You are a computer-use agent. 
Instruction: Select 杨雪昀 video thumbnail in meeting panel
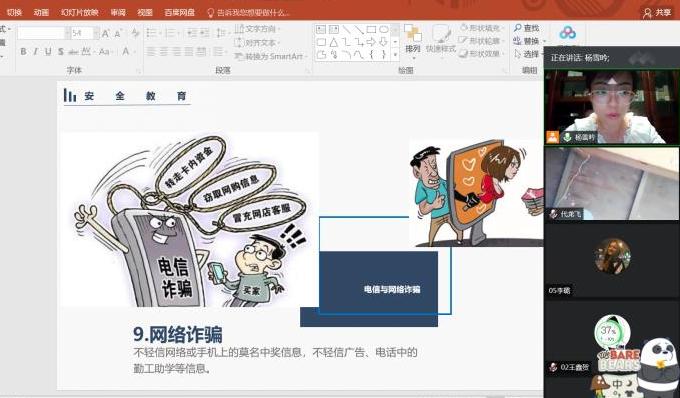click(612, 107)
